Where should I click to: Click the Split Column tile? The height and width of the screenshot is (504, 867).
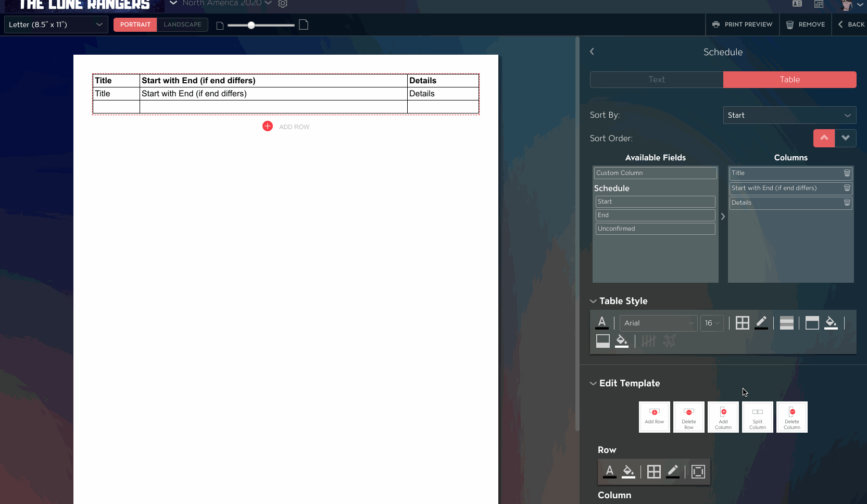[x=758, y=417]
